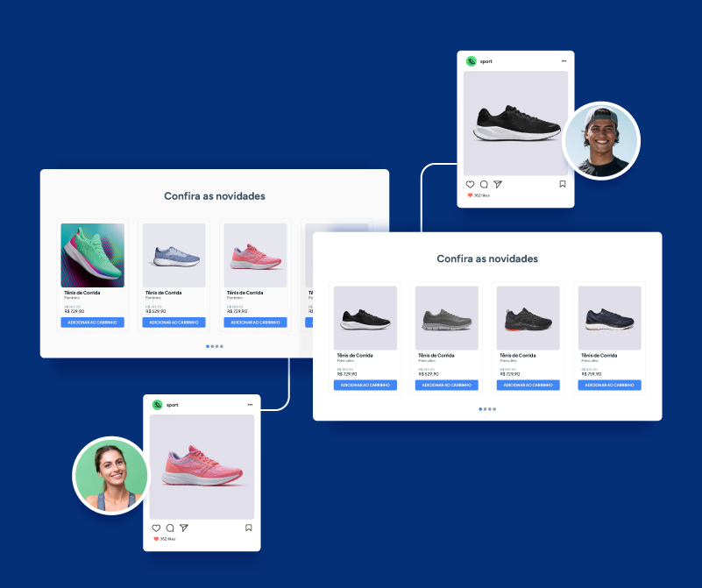Viewport: 702px width, 588px height.
Task: Like the black sneaker post with heart icon
Action: point(471,185)
